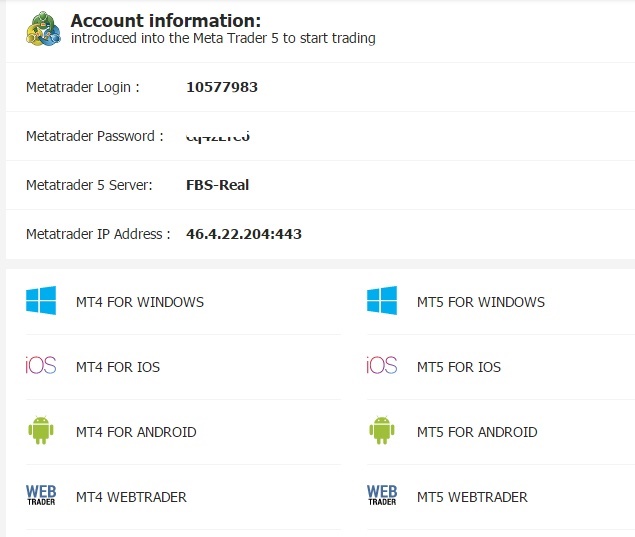Select the login number 10577983
This screenshot has width=635, height=537.
click(x=222, y=87)
